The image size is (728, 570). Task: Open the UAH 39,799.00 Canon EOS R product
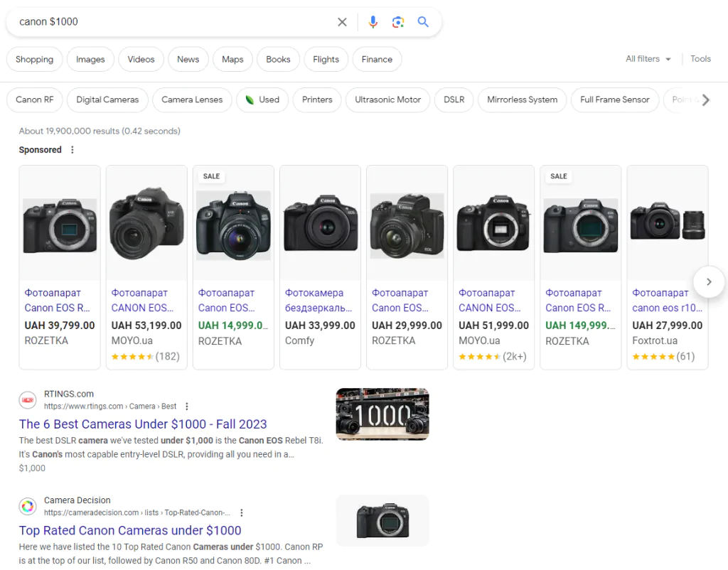tap(60, 267)
